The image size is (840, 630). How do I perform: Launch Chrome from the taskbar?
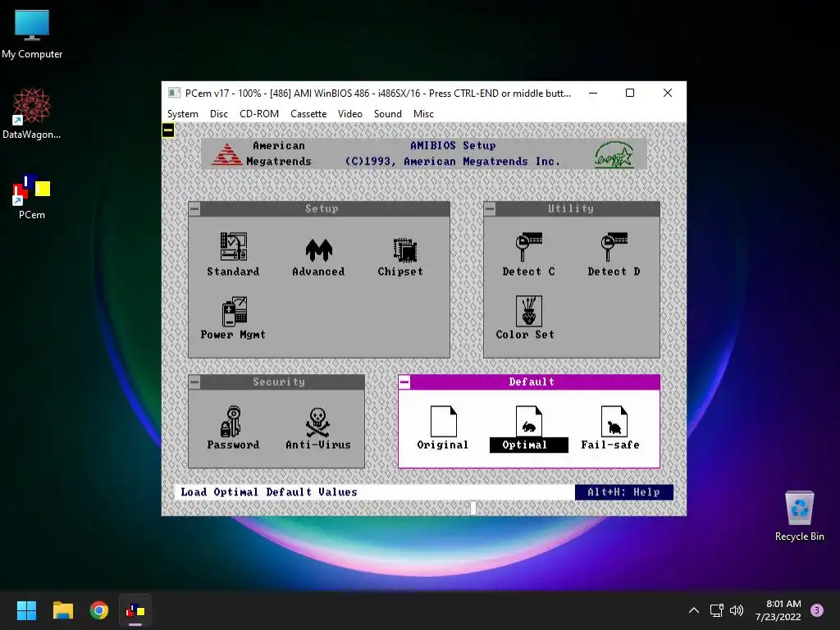click(x=99, y=610)
